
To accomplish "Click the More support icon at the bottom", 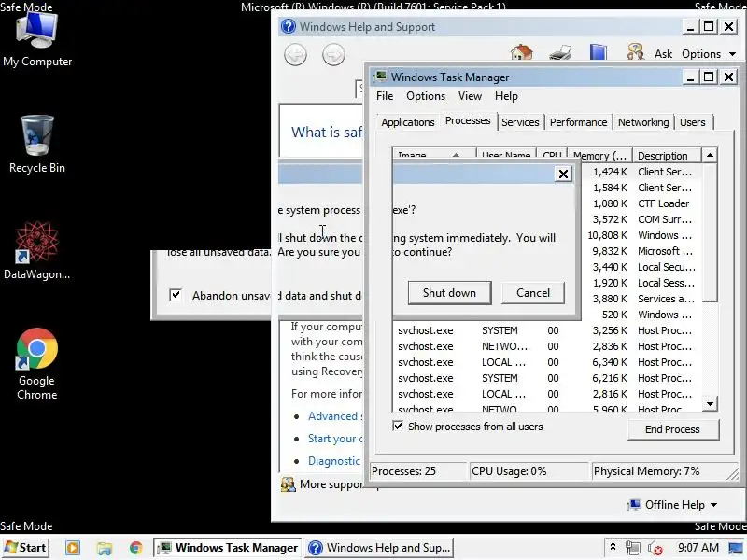I will point(288,484).
